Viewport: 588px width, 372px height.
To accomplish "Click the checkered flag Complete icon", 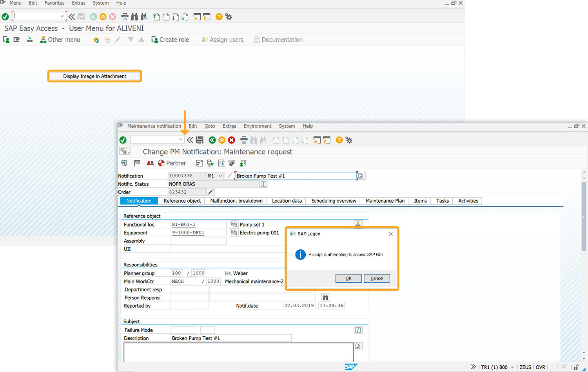I will 136,163.
